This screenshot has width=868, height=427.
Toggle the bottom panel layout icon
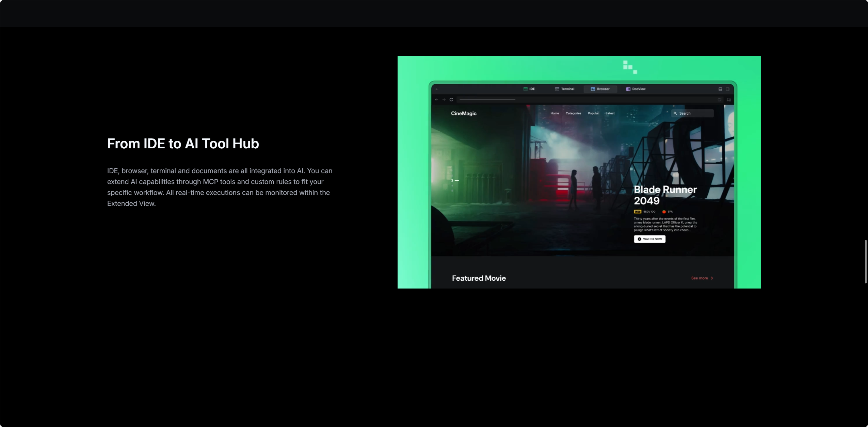[720, 89]
